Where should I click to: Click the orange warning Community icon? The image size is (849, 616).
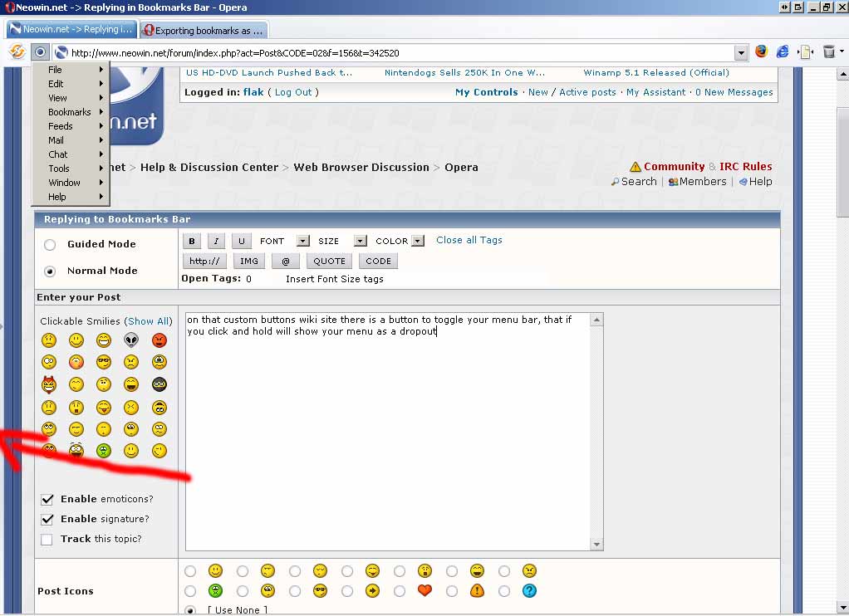coord(636,167)
